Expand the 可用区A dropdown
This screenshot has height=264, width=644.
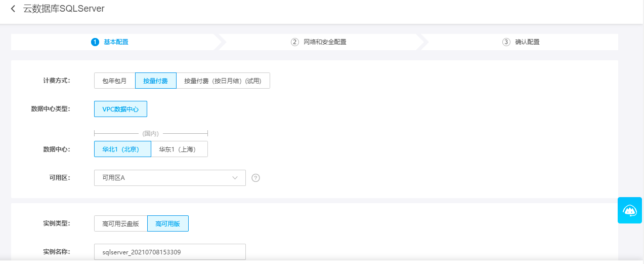169,178
